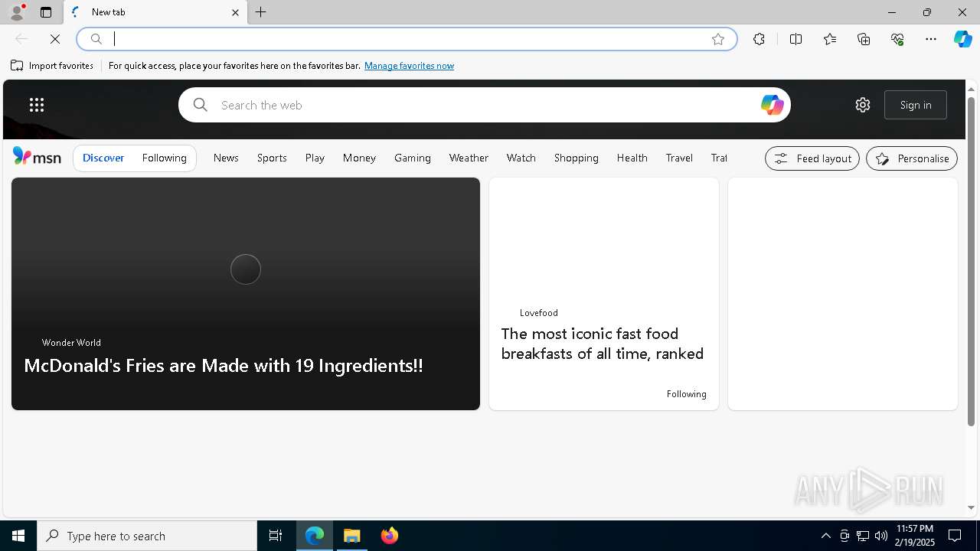
Task: Close the New tab tab
Action: [x=235, y=12]
